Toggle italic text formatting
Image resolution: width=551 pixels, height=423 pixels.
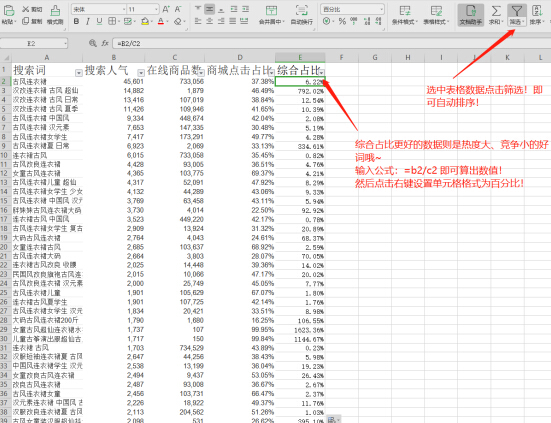pos(88,21)
